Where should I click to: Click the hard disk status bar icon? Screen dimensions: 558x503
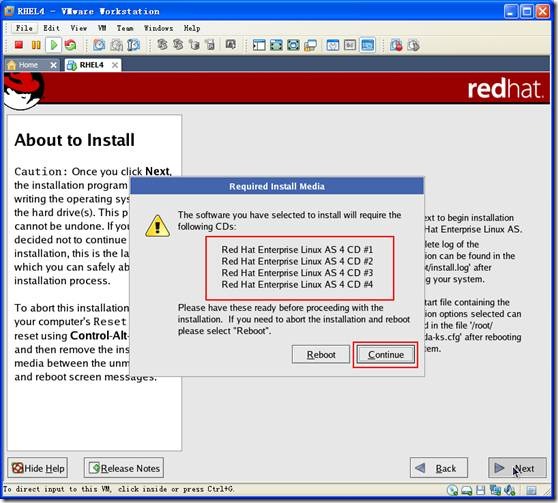[467, 491]
